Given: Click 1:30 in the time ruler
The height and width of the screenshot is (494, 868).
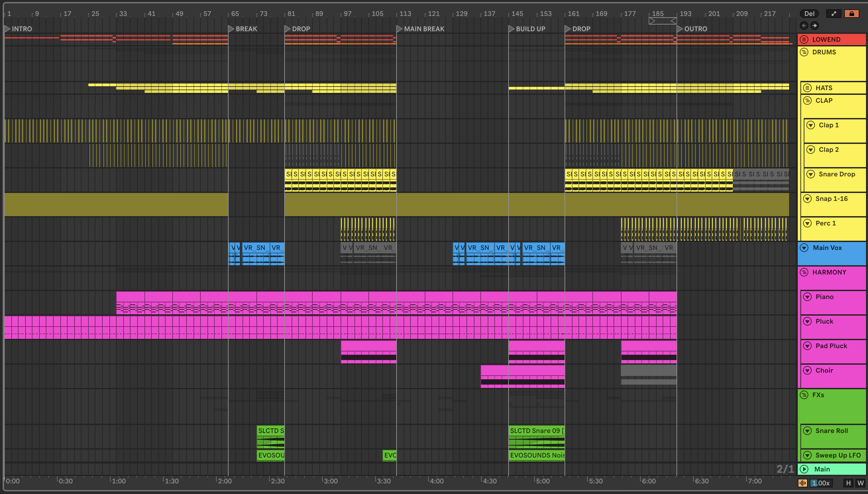Looking at the screenshot, I should 172,481.
